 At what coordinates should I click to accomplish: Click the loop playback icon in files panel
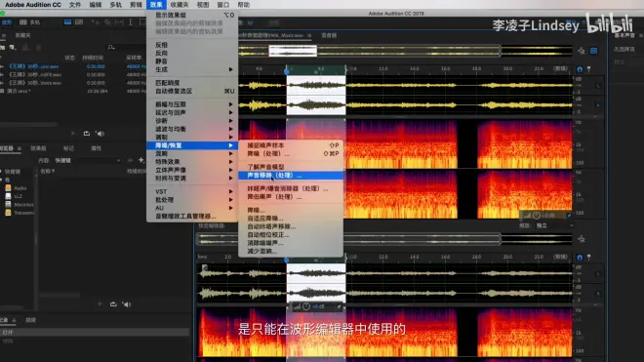point(86,134)
